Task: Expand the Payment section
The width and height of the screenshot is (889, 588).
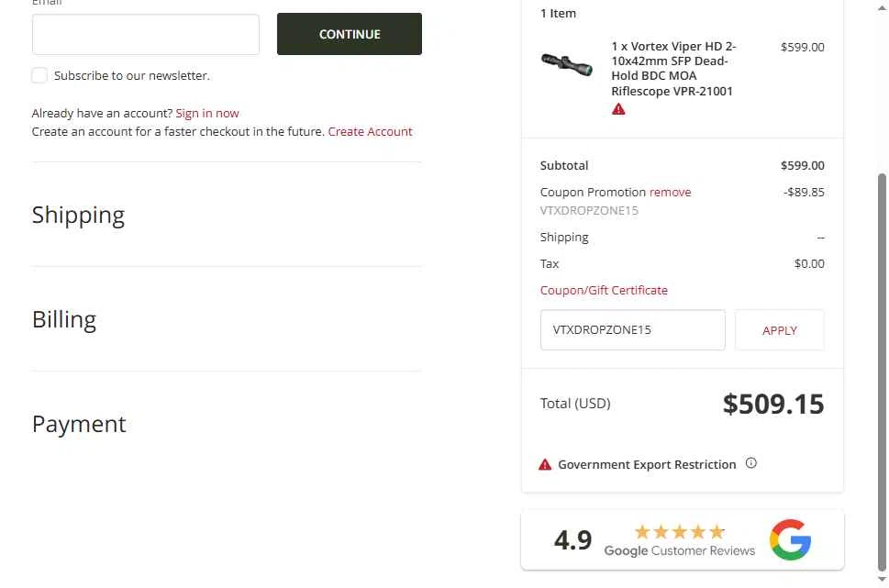Action: point(79,424)
